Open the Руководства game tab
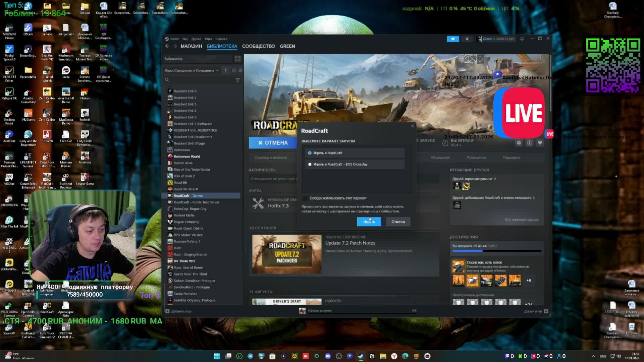Viewport: 644px width, 362px height. pos(476,158)
